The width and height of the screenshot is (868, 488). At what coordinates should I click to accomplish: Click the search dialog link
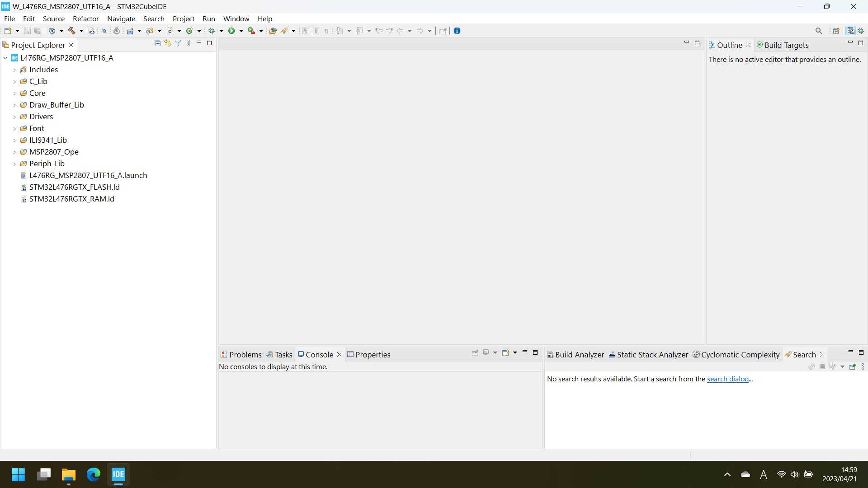coord(728,379)
